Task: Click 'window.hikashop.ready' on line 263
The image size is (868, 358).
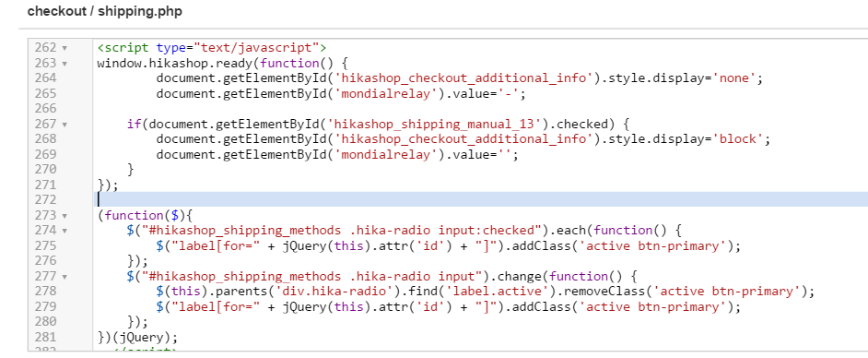Action: click(174, 63)
